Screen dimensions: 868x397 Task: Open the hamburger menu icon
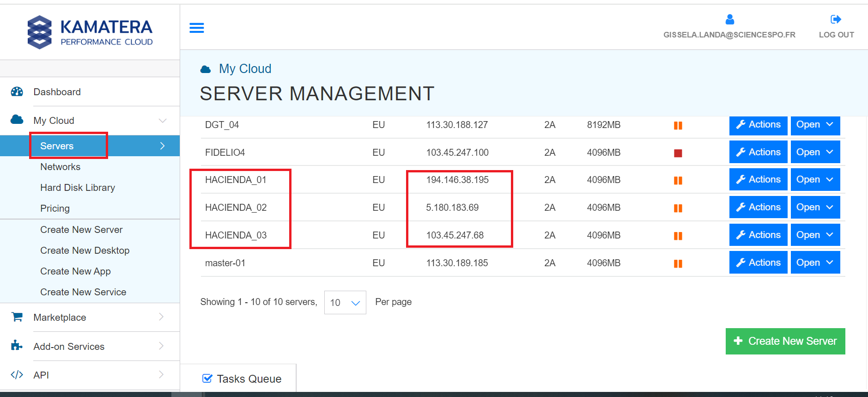click(x=197, y=28)
